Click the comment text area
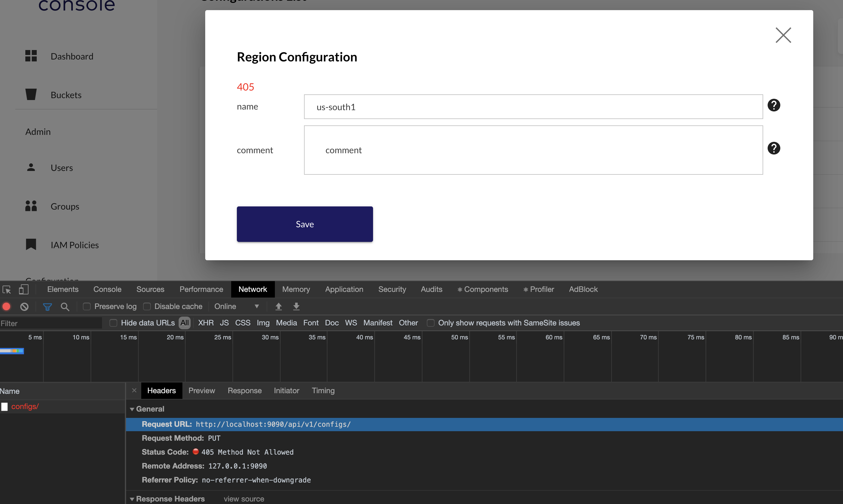This screenshot has width=843, height=504. 533,150
